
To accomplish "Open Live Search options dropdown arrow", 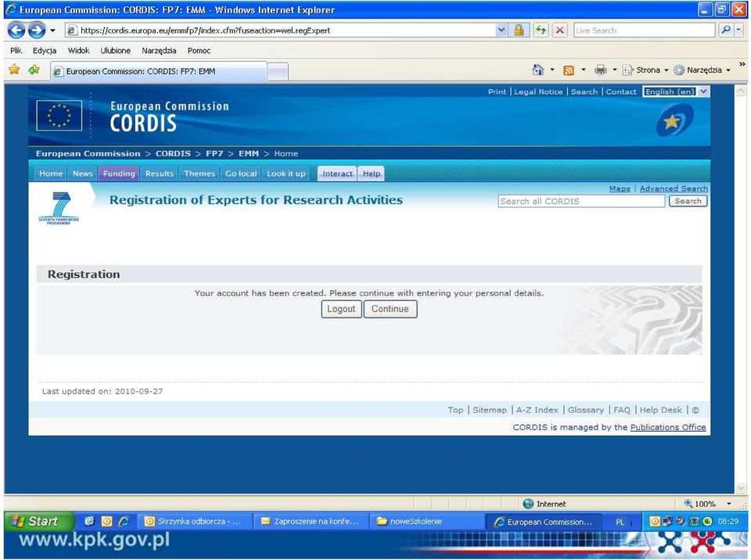I will click(x=738, y=31).
